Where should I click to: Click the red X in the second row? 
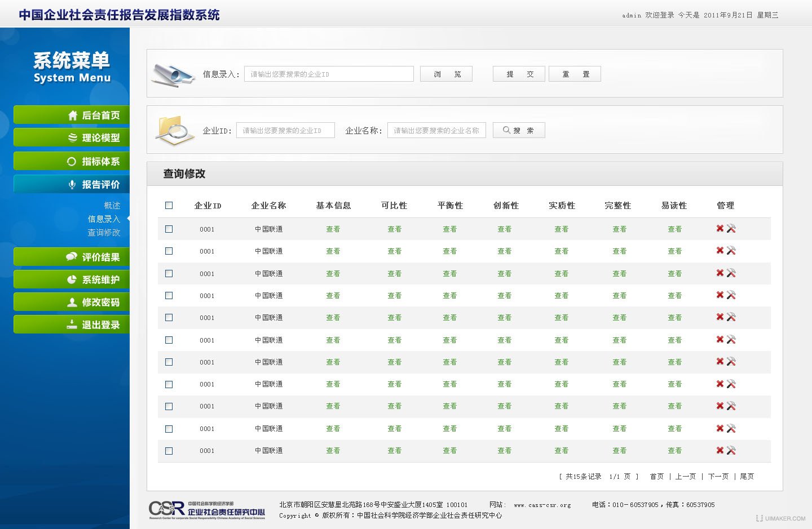[720, 250]
